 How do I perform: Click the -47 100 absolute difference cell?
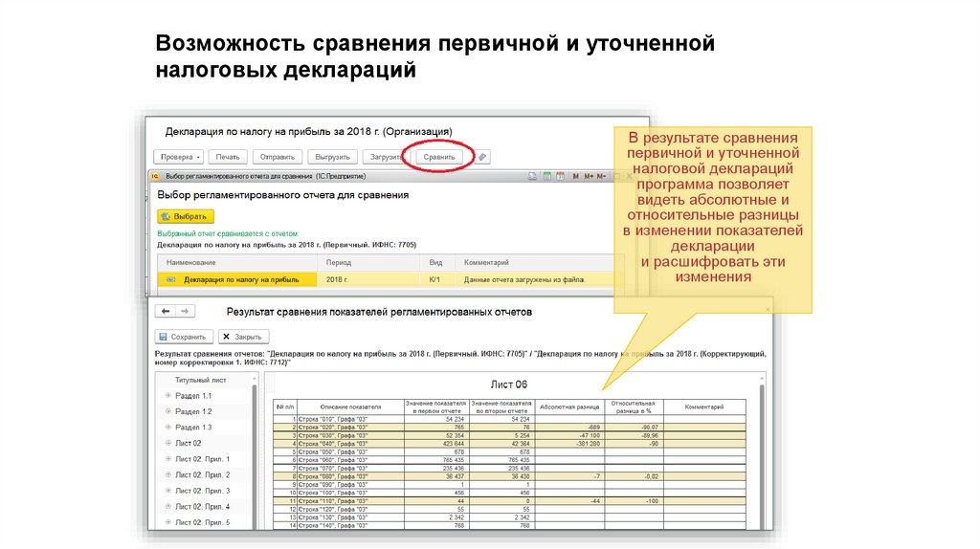click(x=569, y=435)
